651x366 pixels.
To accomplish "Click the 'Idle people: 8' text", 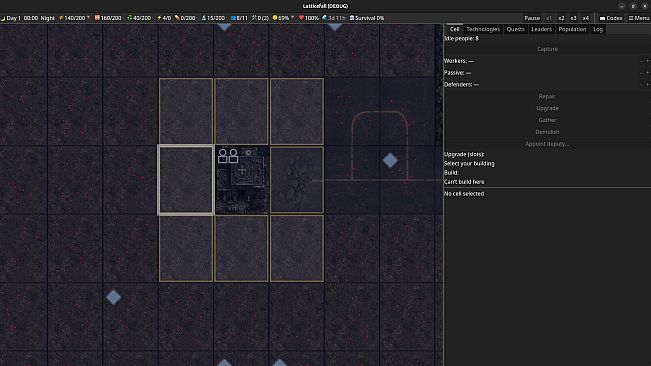I will tap(461, 39).
